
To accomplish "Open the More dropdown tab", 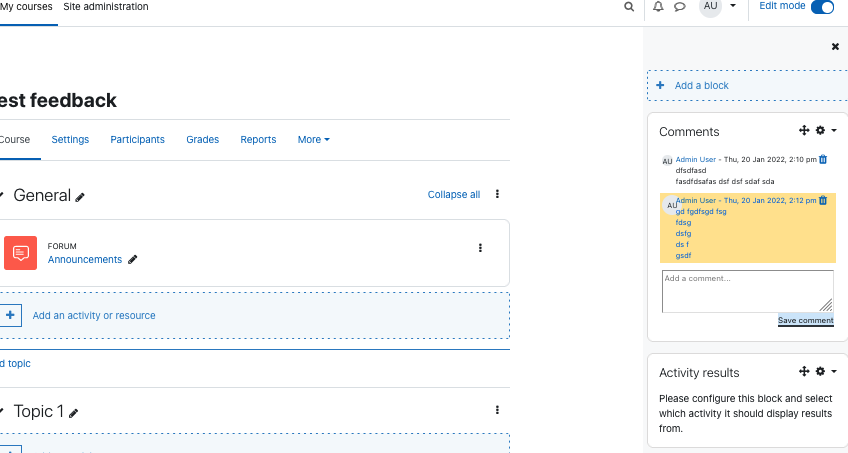I will [x=314, y=139].
